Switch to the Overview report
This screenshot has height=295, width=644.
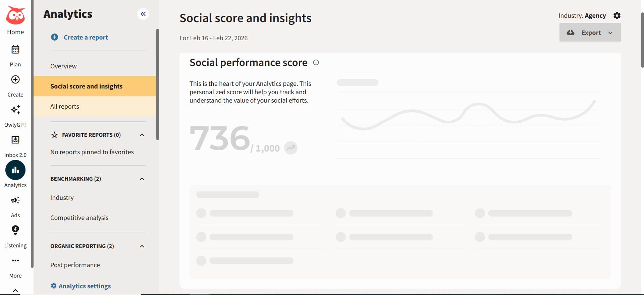pyautogui.click(x=63, y=66)
